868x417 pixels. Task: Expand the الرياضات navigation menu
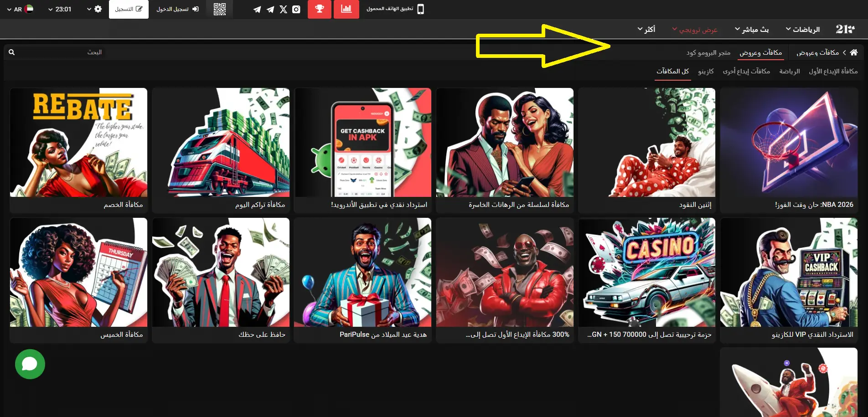coord(802,30)
